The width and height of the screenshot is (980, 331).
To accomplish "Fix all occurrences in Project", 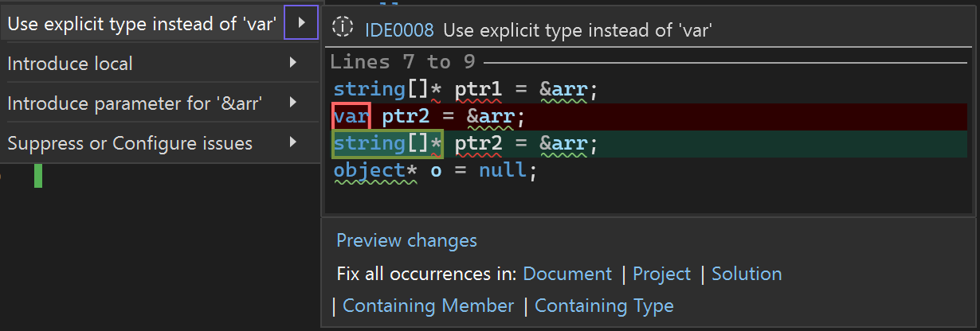I will coord(661,274).
